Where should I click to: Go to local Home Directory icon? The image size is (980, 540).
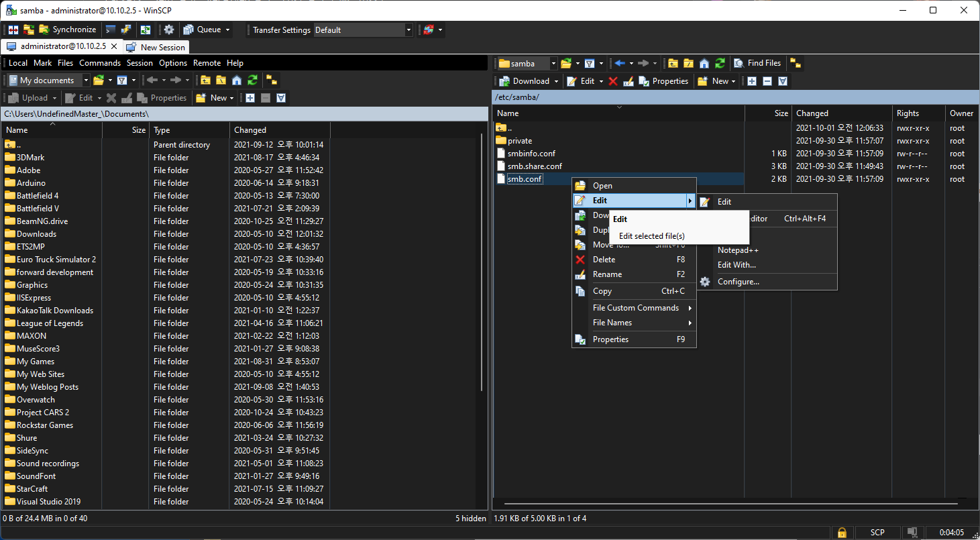pyautogui.click(x=236, y=80)
